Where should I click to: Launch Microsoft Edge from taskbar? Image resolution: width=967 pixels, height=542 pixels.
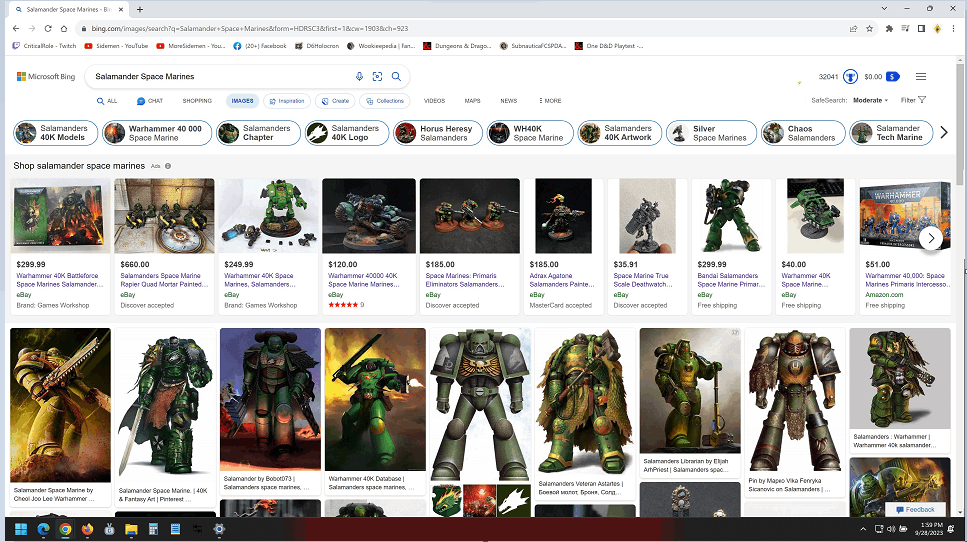tap(43, 529)
